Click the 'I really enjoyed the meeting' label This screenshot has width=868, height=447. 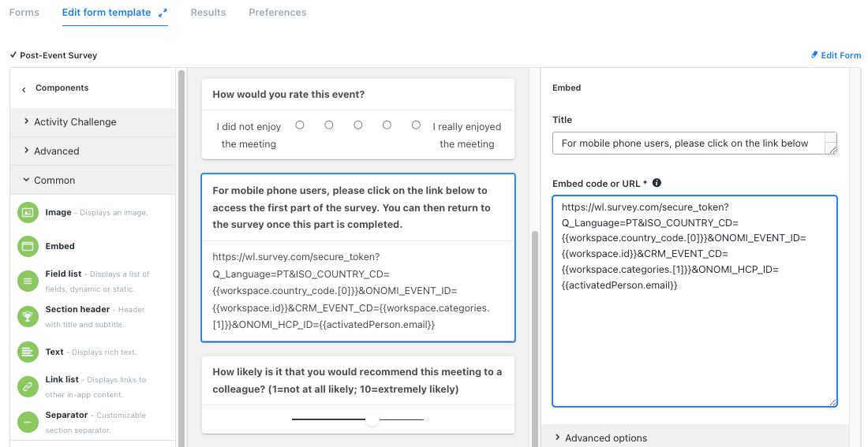pyautogui.click(x=466, y=136)
